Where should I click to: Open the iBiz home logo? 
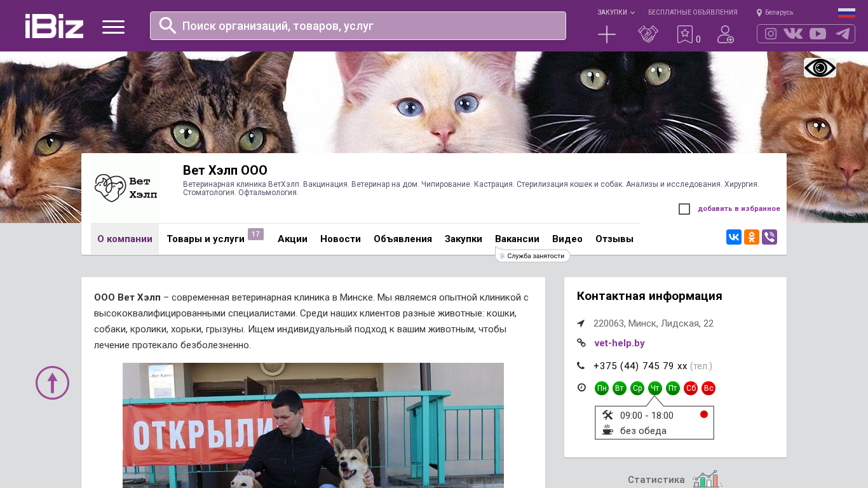(55, 26)
